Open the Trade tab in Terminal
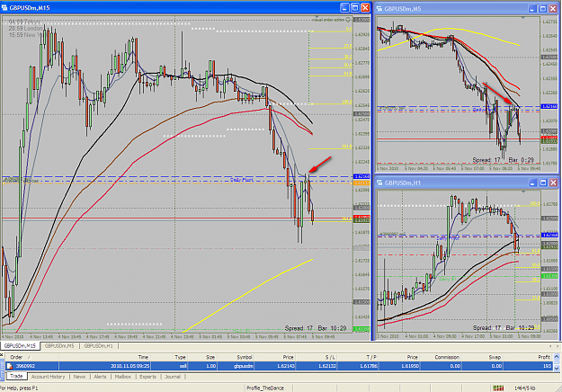Screen dimensions: 562x392 16,376
